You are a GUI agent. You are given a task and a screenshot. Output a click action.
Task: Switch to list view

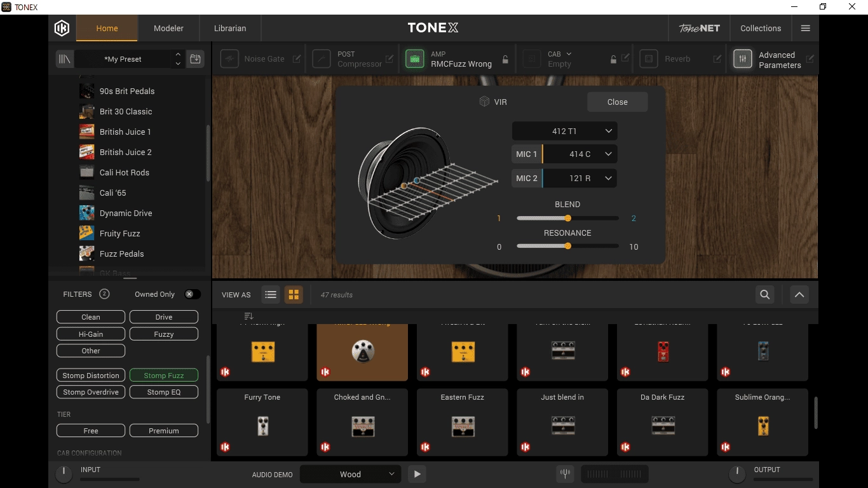[x=271, y=294]
